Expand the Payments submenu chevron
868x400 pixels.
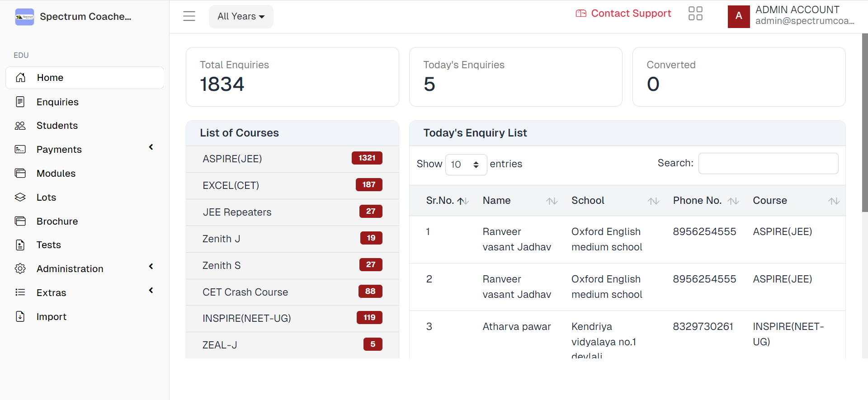point(151,147)
